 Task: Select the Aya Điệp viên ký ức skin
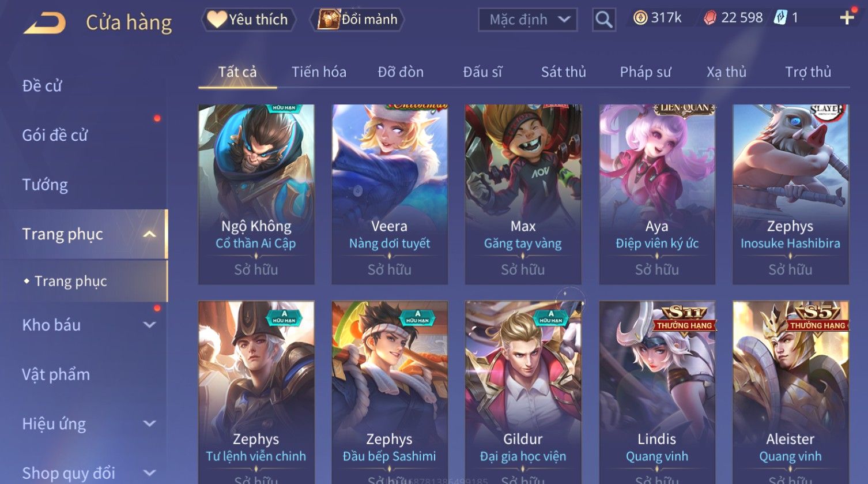click(x=657, y=194)
